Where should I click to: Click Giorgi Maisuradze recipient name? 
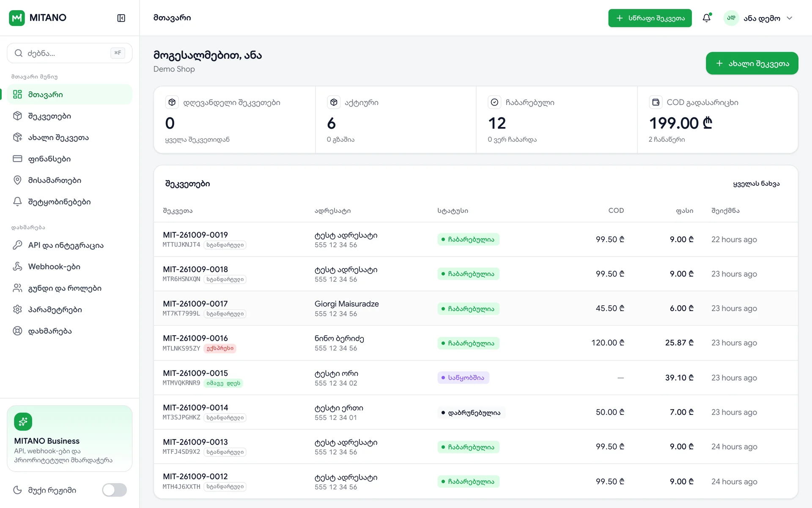[347, 304]
